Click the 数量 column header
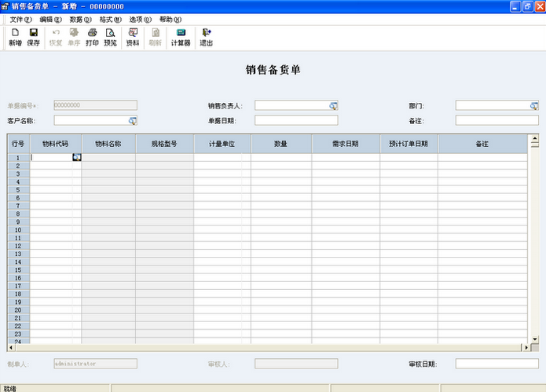The height and width of the screenshot is (392, 546). click(x=280, y=144)
